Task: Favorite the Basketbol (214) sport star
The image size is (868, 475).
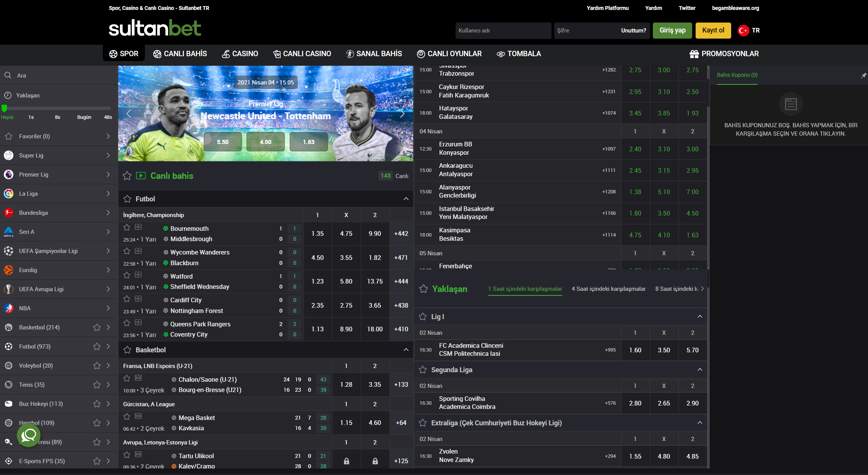Action: (x=97, y=327)
